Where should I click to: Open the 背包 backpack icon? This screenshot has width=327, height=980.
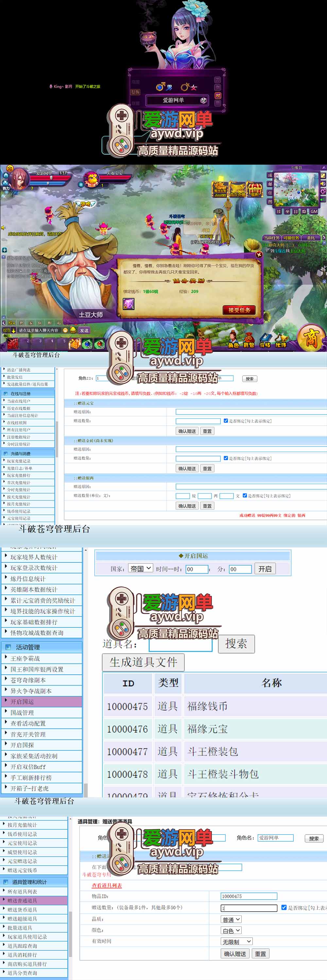pyautogui.click(x=249, y=339)
